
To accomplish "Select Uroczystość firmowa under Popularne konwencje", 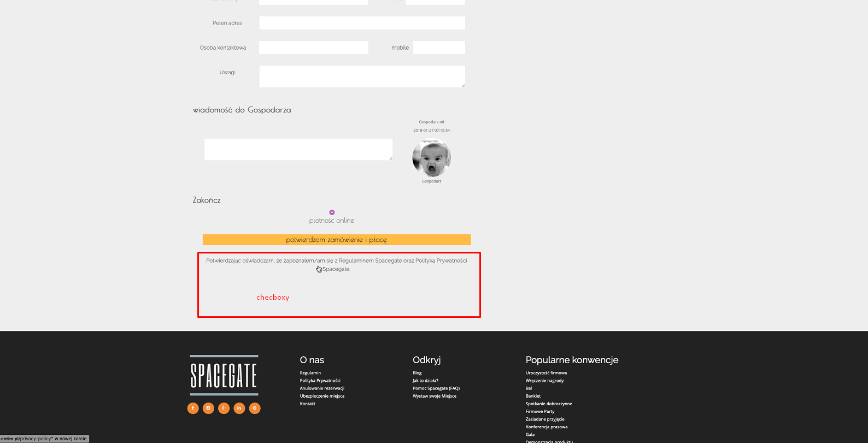I will 546,373.
